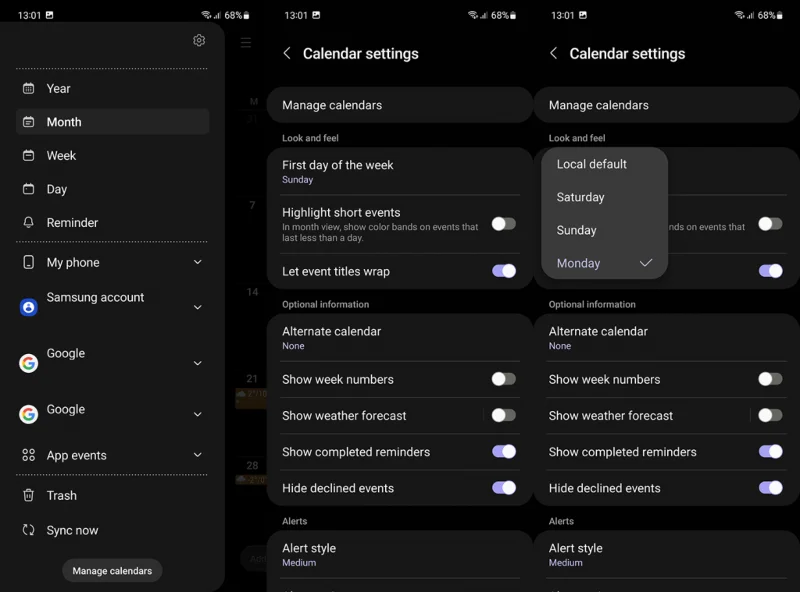Click the Year view calendar icon
Image resolution: width=800 pixels, height=592 pixels.
29,88
